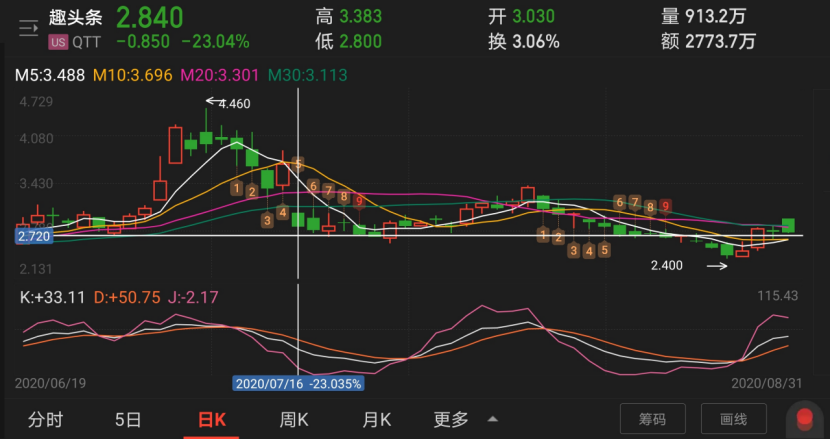The height and width of the screenshot is (439, 831).
Task: Click the J:-2.17 indicator value
Action: point(193,297)
